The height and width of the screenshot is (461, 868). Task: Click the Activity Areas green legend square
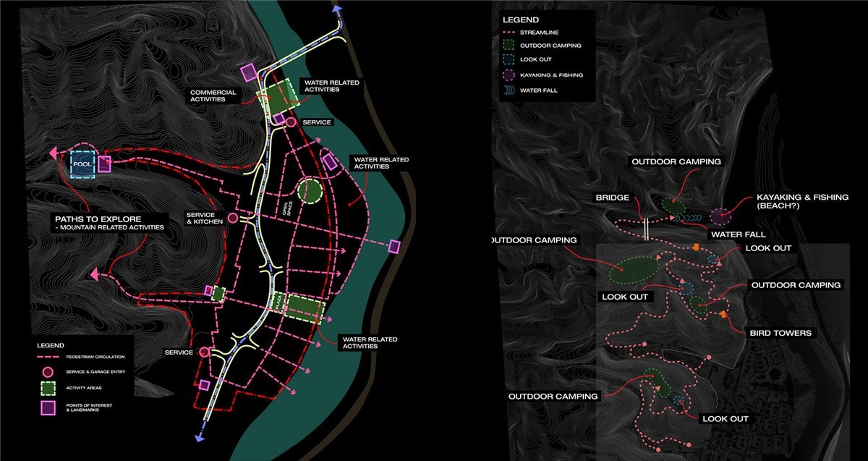[48, 388]
